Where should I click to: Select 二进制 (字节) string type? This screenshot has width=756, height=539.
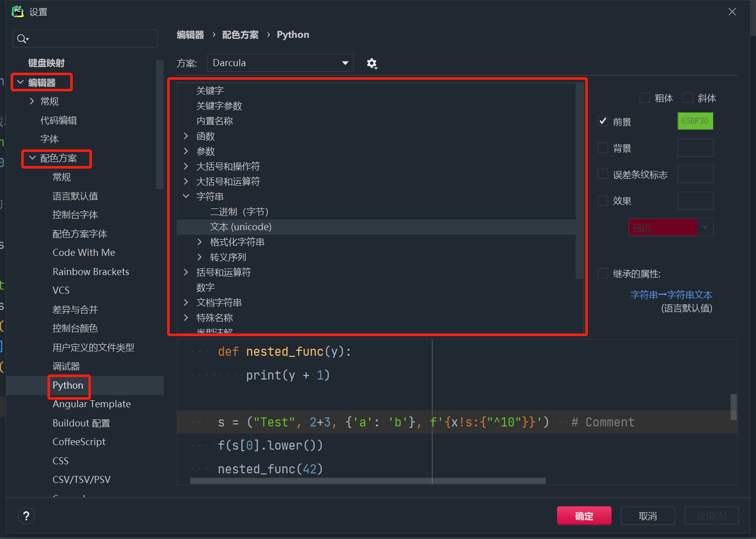click(239, 211)
